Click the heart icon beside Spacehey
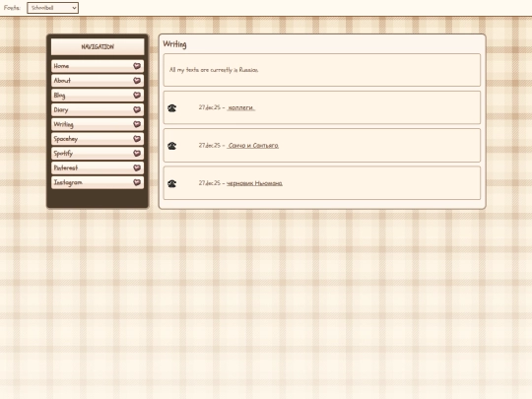This screenshot has width=532, height=399. click(137, 139)
